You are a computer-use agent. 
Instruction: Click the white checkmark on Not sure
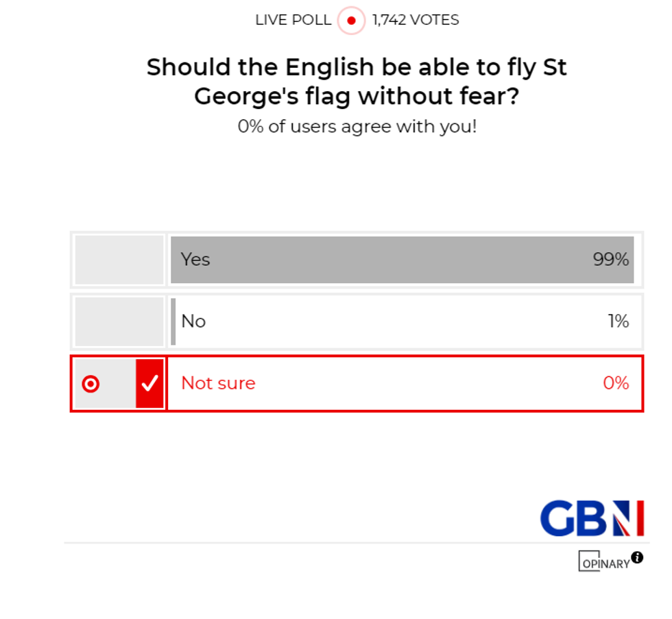(x=148, y=384)
